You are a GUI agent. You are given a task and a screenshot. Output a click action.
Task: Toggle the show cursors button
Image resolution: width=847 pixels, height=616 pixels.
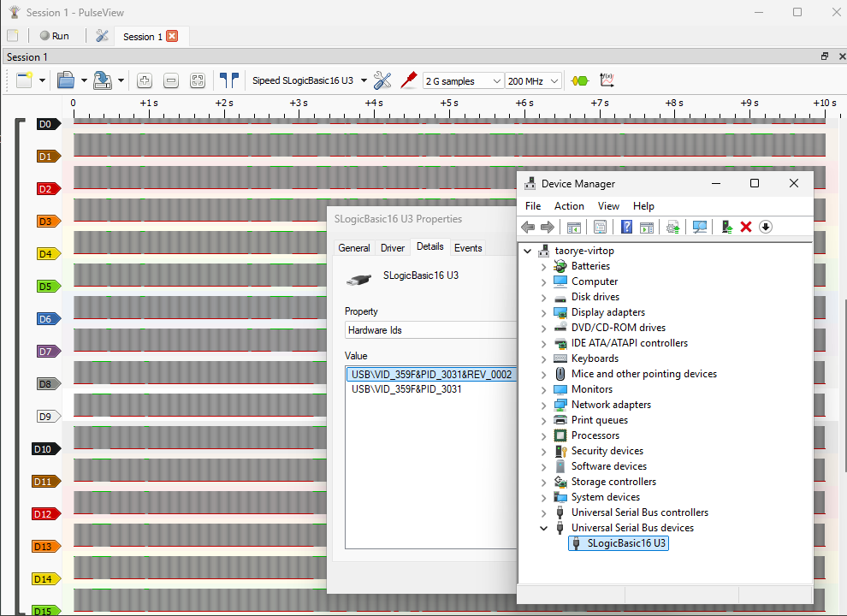[228, 80]
